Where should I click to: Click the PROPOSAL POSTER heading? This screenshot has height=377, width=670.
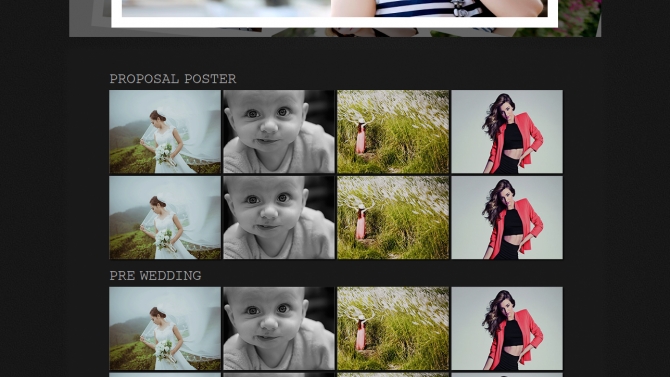click(173, 79)
